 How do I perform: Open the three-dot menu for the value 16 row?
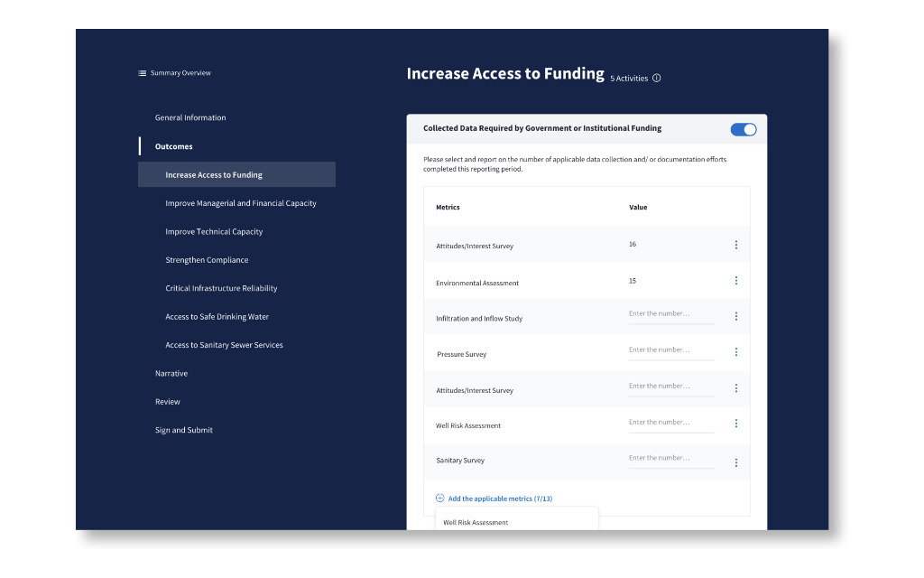[736, 245]
